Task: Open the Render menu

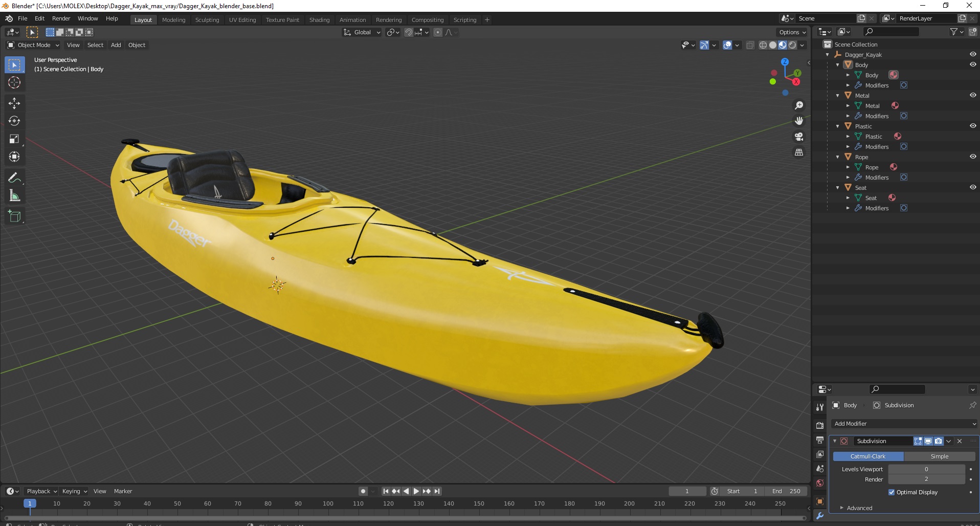Action: point(61,18)
